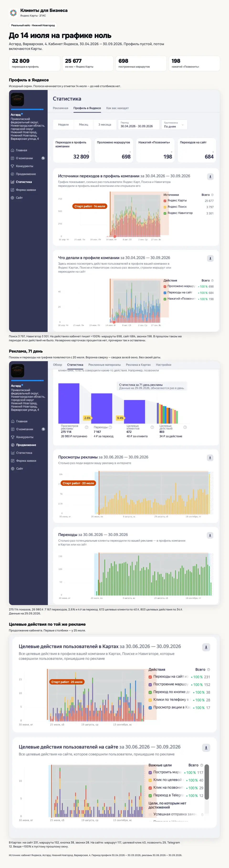Screen dimensions: 229x868
Task: Click the info icon next to Всего in Источники legend
Action: click(212, 195)
